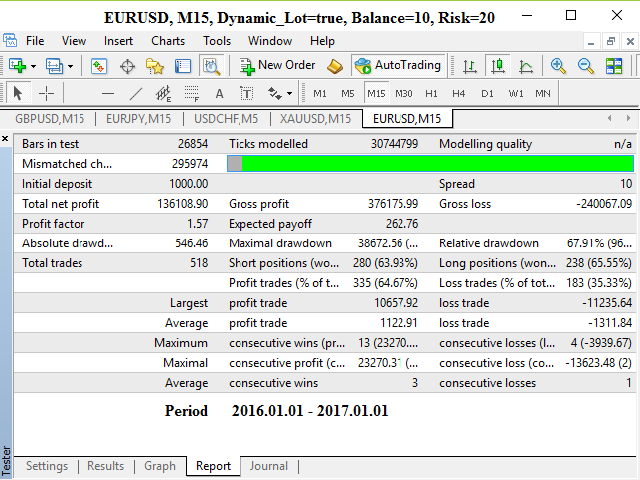
Task: Select the Text tool (A)
Action: [219, 94]
